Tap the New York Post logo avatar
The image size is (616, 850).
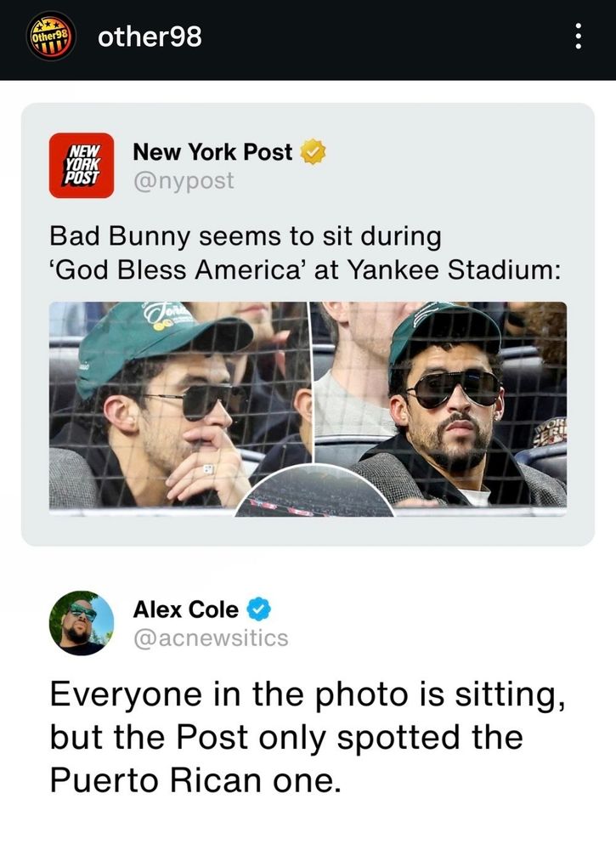pyautogui.click(x=82, y=166)
